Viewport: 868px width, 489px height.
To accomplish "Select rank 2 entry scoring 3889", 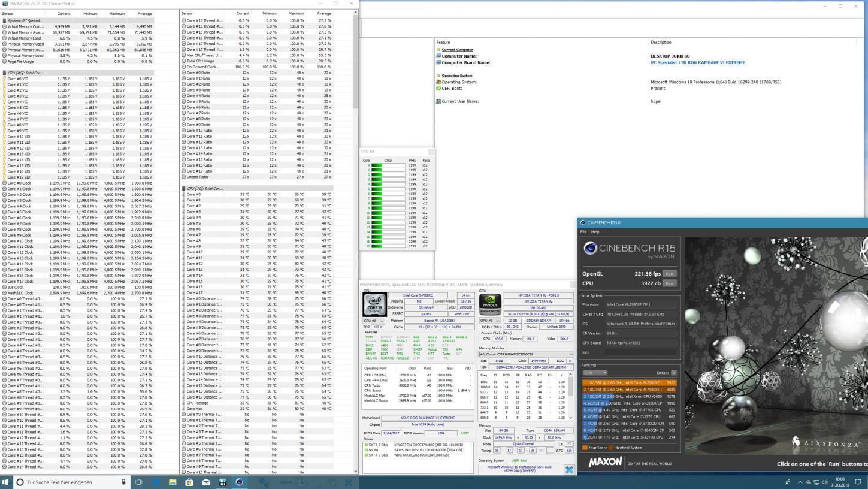I will tap(629, 390).
